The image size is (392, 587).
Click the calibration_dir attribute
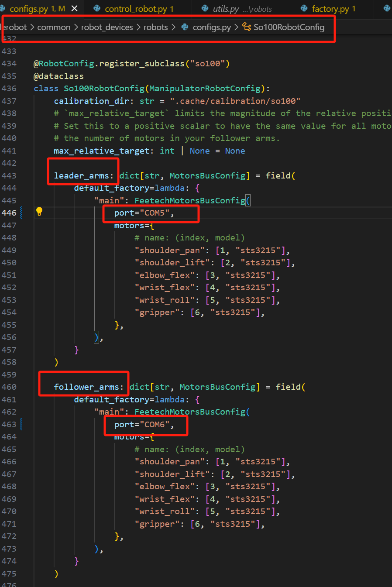click(92, 101)
